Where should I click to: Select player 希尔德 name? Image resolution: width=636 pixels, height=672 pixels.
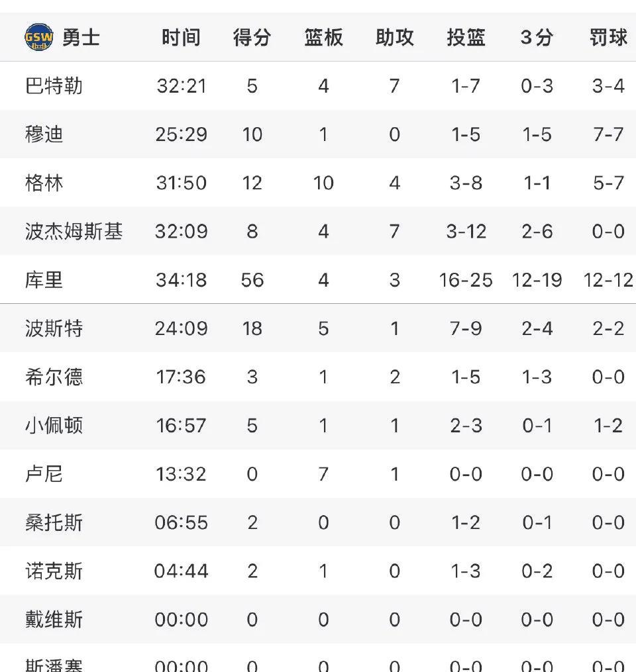(x=54, y=377)
